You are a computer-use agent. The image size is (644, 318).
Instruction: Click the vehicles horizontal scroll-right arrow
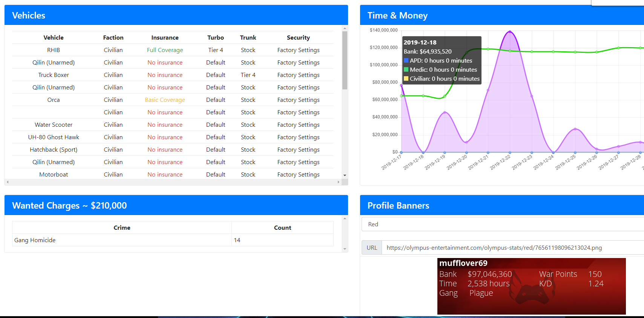click(x=338, y=182)
